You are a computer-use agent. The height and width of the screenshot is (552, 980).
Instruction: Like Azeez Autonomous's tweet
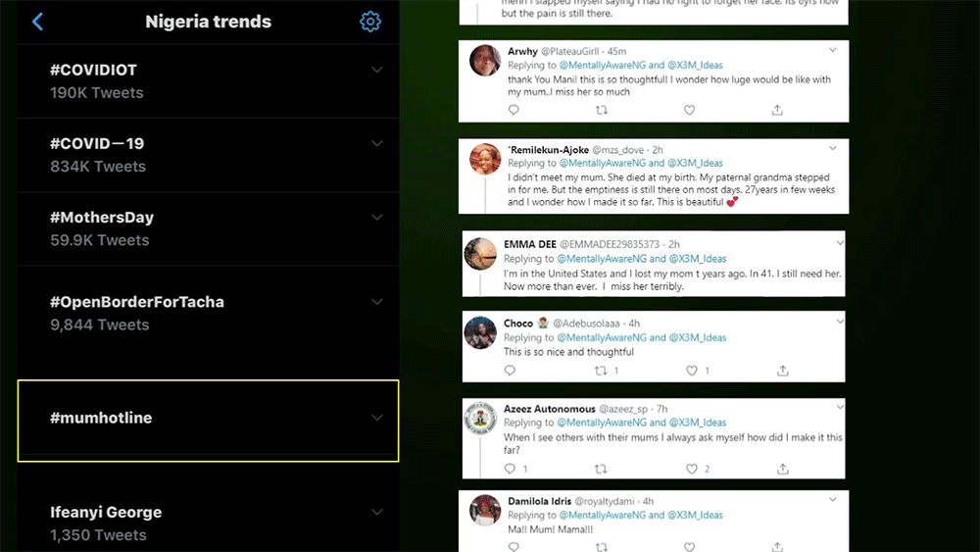point(692,469)
